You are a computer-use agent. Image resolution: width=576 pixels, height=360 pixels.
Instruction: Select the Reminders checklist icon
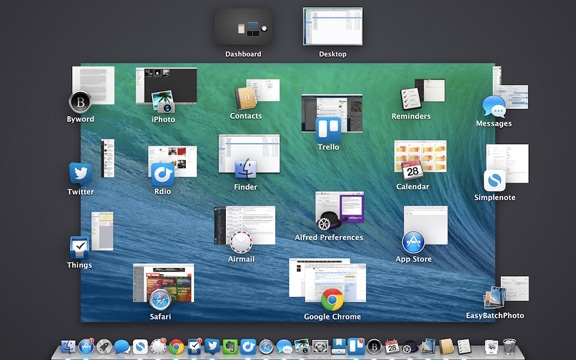[x=411, y=98]
